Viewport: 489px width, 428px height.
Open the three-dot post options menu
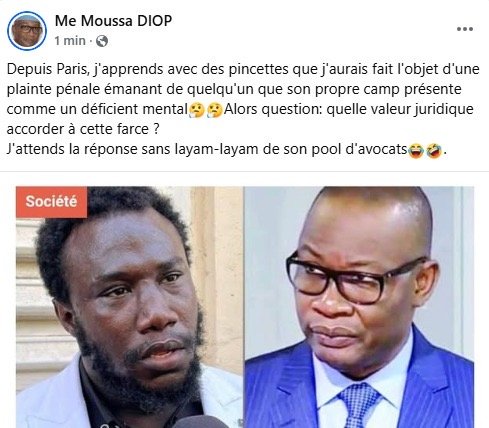click(x=465, y=29)
